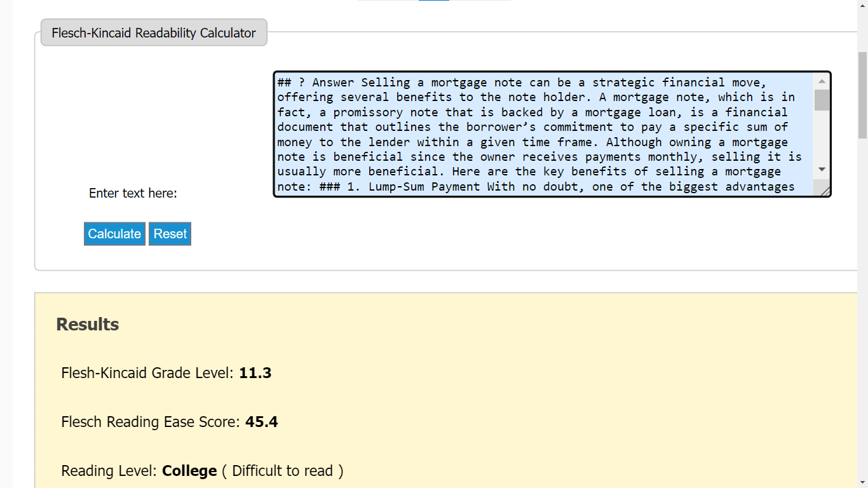
Task: Click the Flesch-Kincaid Readability Calculator legend
Action: (x=154, y=33)
